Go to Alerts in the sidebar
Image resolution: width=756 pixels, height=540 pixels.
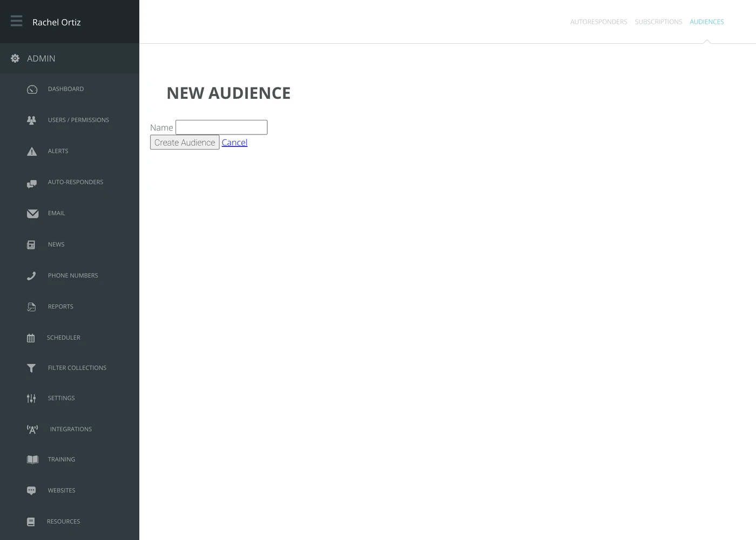(58, 151)
